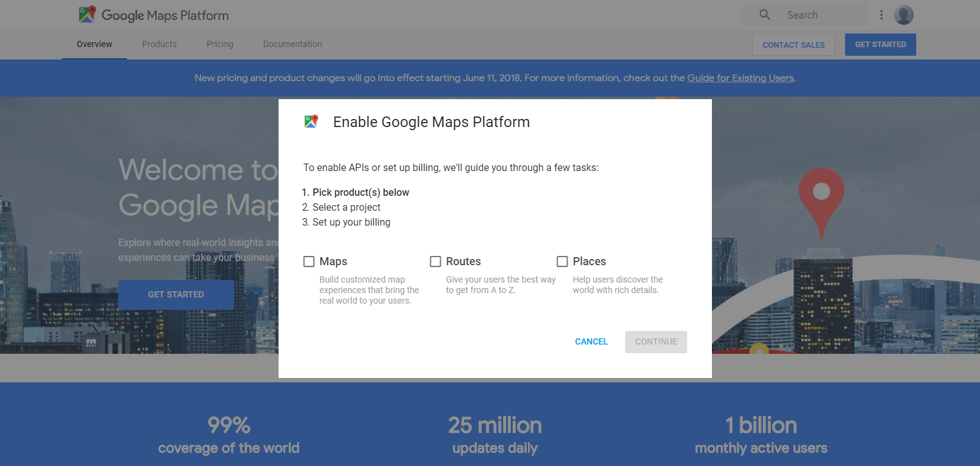Click the search magnifier icon
980x466 pixels.
(765, 15)
